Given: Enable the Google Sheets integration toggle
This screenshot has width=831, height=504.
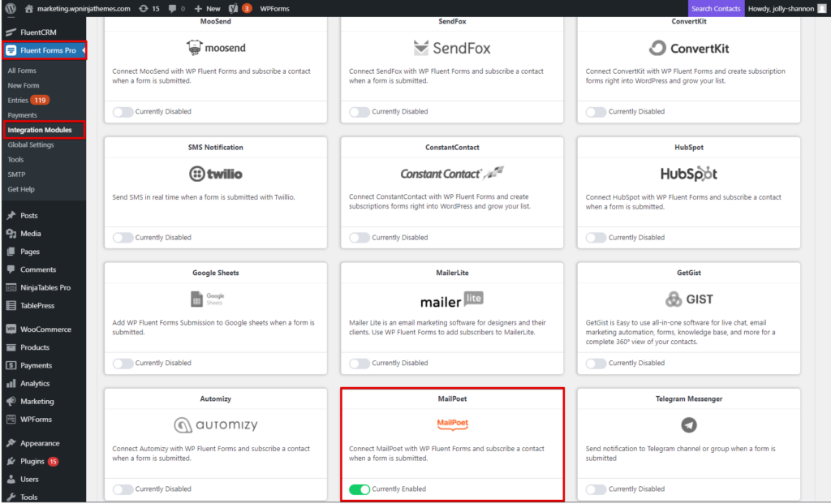Looking at the screenshot, I should 123,364.
